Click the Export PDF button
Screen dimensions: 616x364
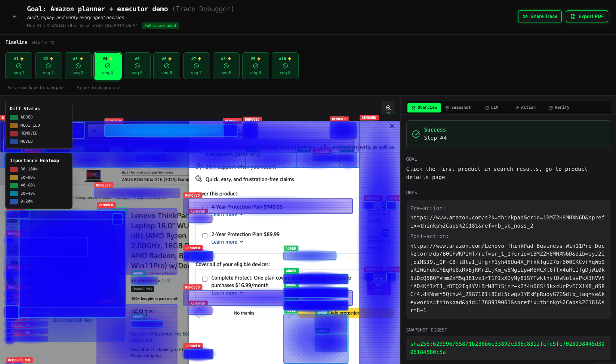587,16
